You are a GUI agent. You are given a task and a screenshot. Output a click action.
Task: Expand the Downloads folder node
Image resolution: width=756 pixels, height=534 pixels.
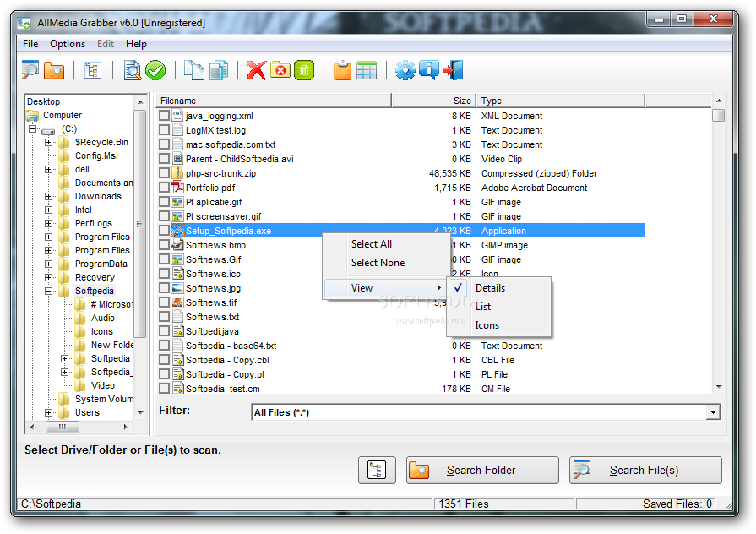tap(48, 196)
